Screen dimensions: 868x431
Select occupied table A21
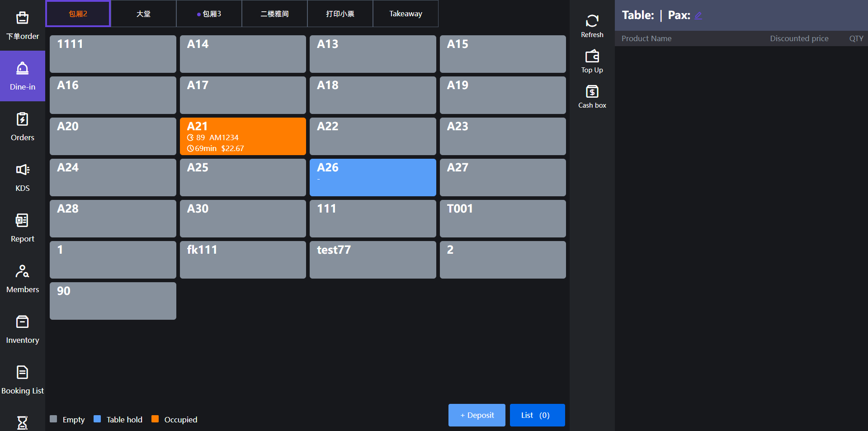(243, 136)
